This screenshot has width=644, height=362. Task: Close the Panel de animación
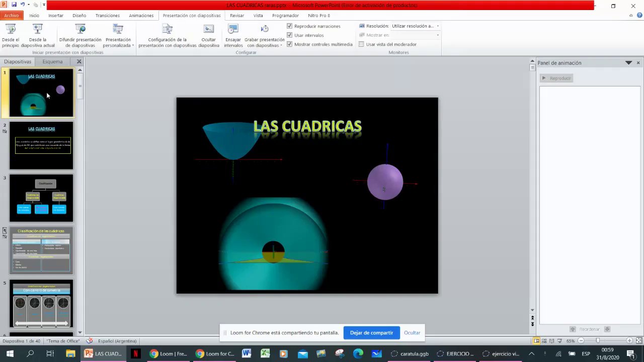[638, 63]
